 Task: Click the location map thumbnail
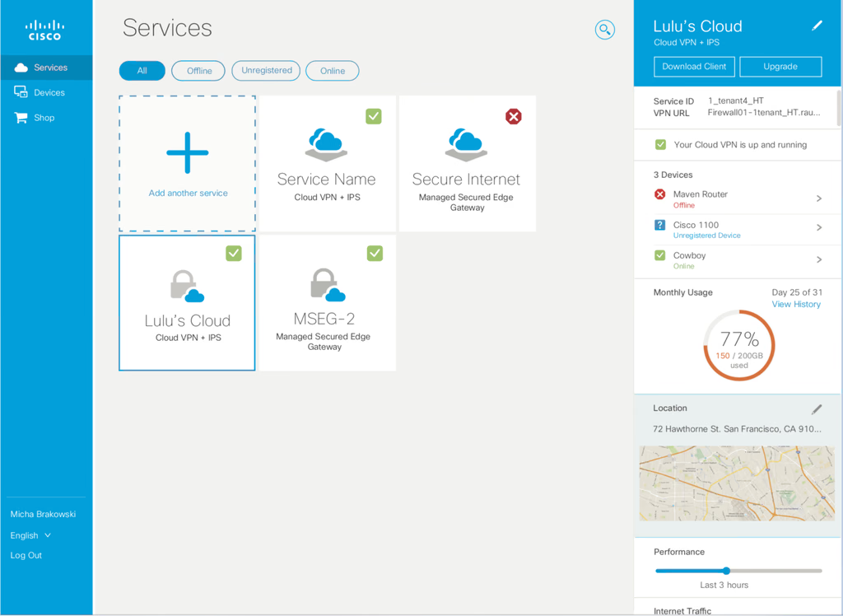coord(737,483)
